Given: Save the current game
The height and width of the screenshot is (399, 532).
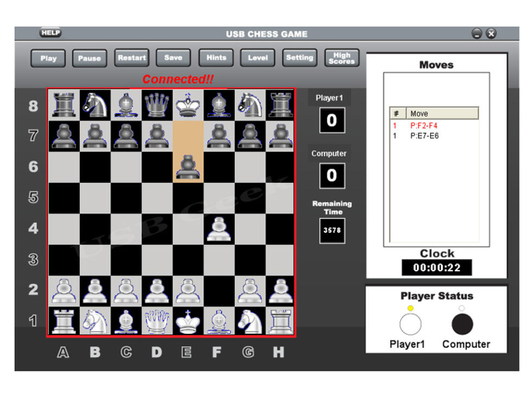Looking at the screenshot, I should [173, 58].
